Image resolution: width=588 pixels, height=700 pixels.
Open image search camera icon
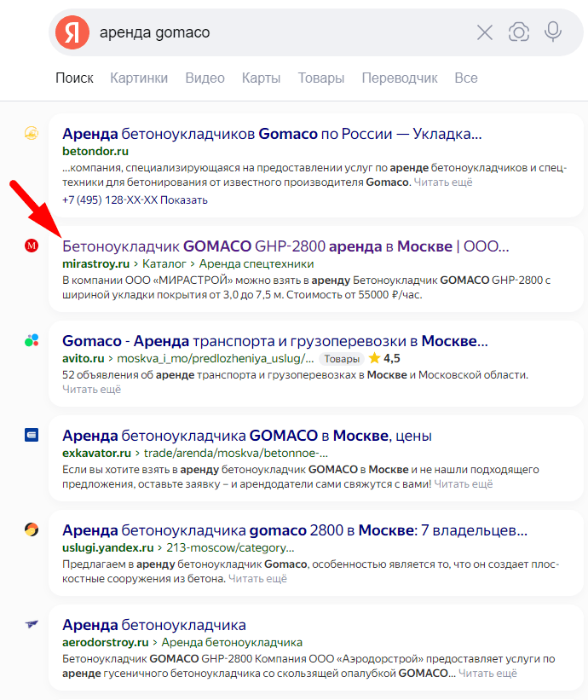tap(519, 32)
